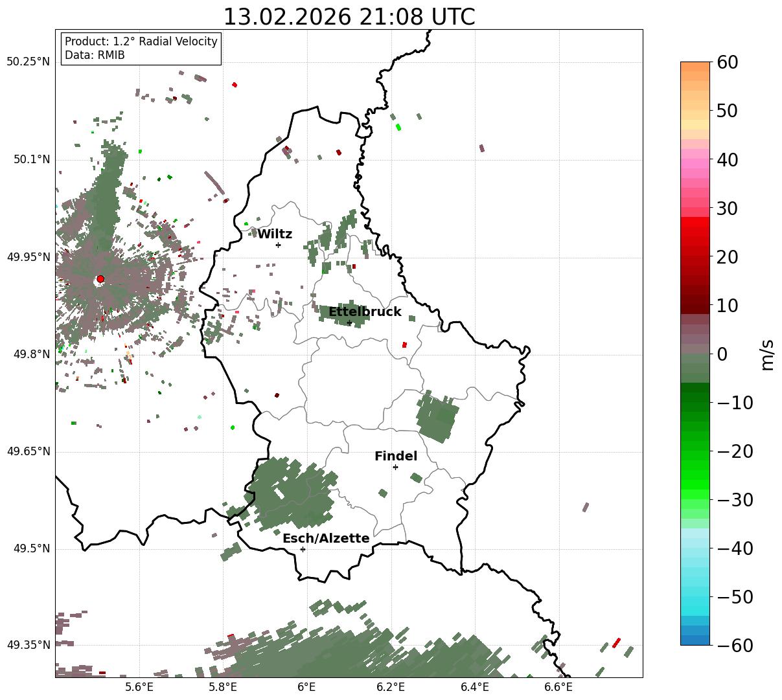
Task: Click the 50.1°N latitude label
Action: (31, 159)
